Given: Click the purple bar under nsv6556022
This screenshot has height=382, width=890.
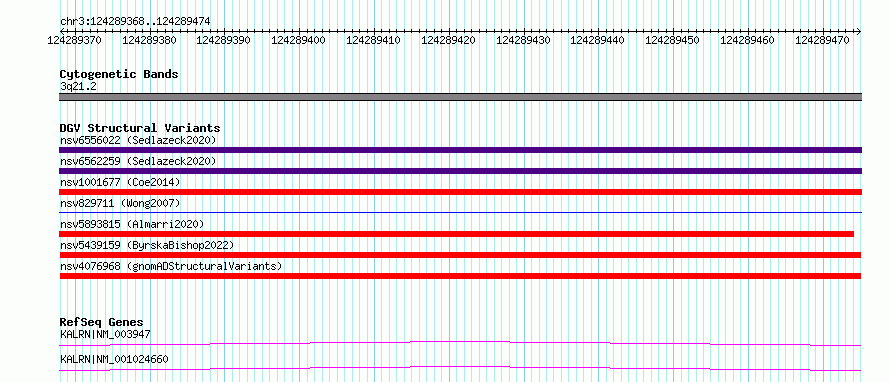Looking at the screenshot, I should 460,150.
